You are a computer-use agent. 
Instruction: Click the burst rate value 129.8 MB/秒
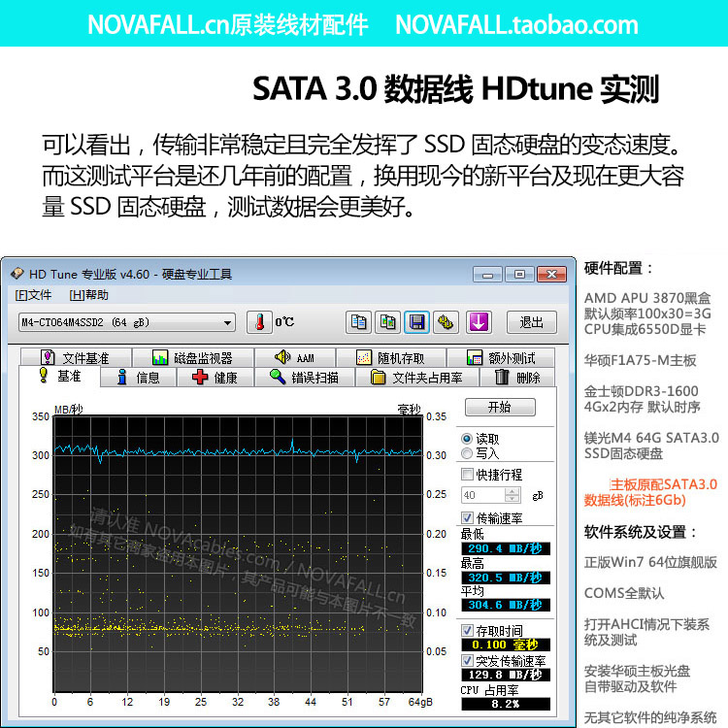coord(506,675)
